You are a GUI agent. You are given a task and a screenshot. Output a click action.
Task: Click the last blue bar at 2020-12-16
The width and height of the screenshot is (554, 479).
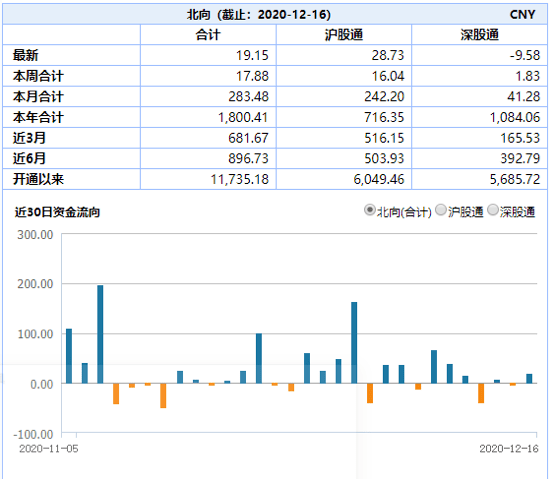(529, 379)
